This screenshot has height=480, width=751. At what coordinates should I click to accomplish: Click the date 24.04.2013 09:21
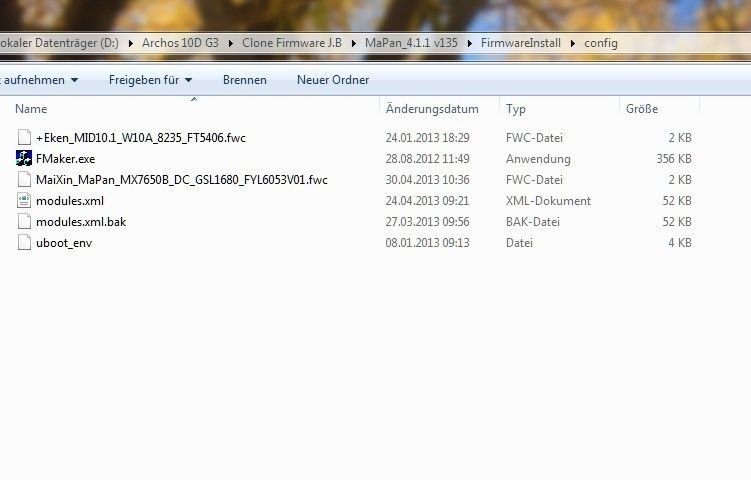coord(427,201)
